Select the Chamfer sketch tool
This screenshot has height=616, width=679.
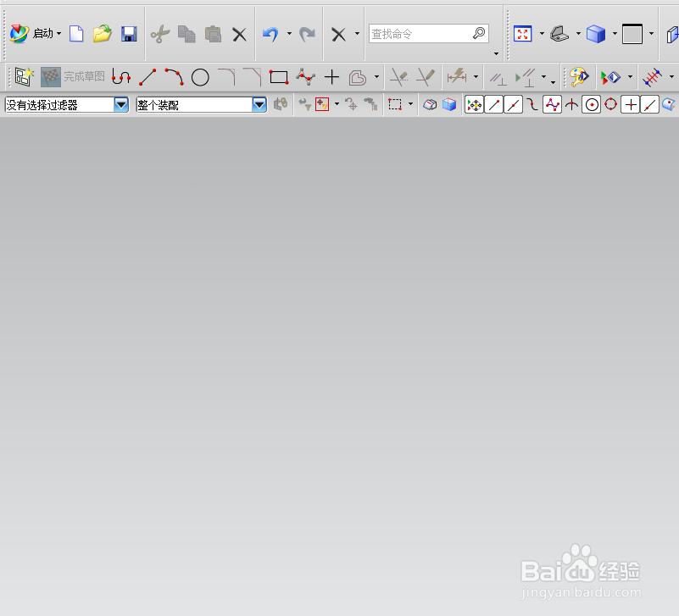[x=253, y=76]
